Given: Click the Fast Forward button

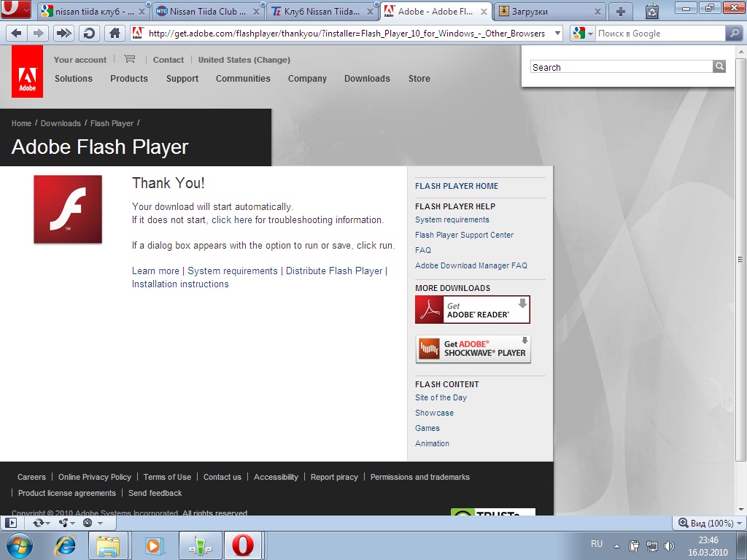Looking at the screenshot, I should coord(64,33).
